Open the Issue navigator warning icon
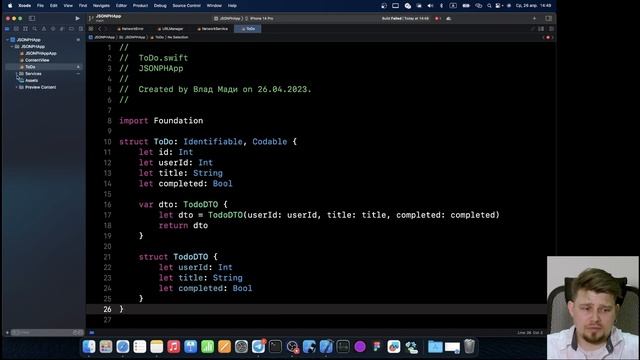Viewport: 640px width, 360px height. pos(44,29)
